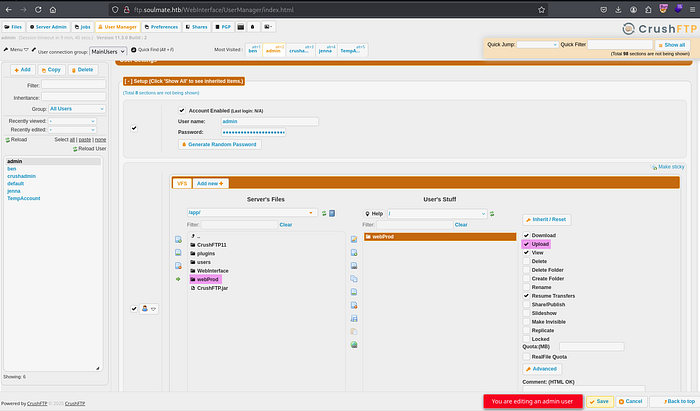Screen dimensions: 700x411
Task: Save the user changes
Action: (600, 402)
